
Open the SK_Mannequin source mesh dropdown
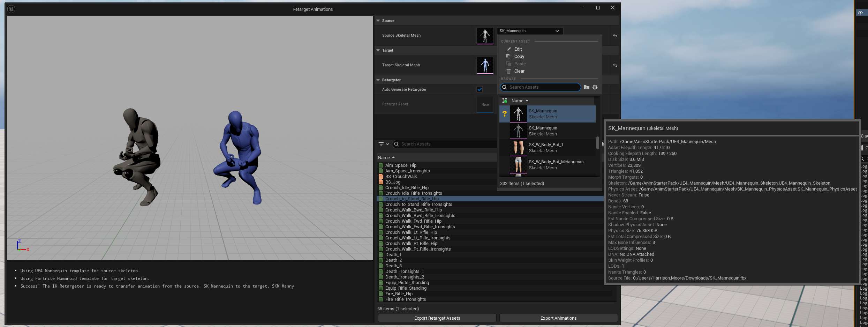click(529, 31)
